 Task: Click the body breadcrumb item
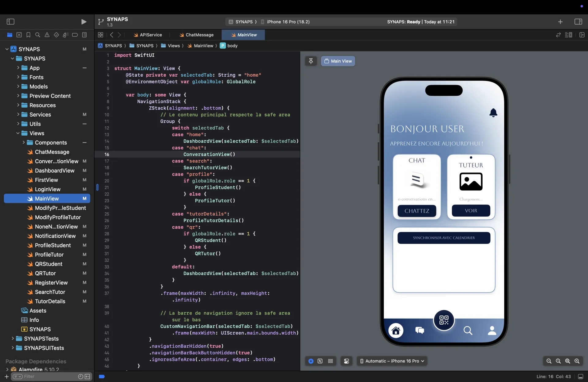229,46
